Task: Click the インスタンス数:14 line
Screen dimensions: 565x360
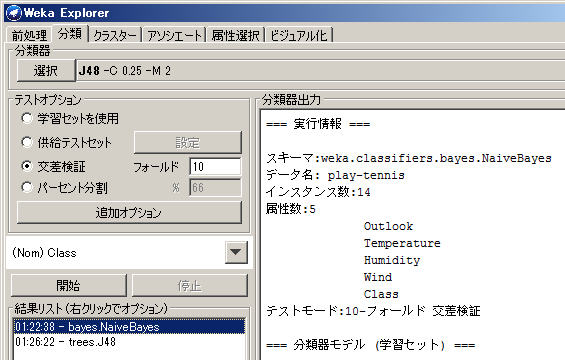Action: [x=318, y=192]
